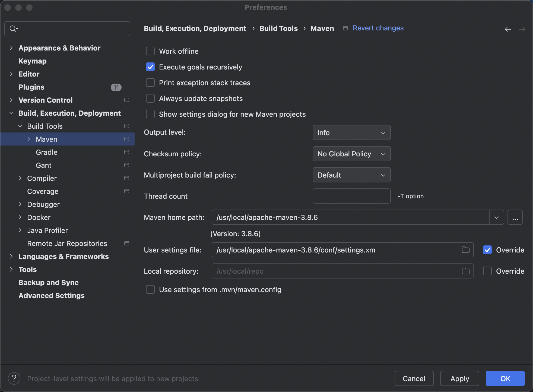
Task: Enable the Work offline checkbox
Action: [x=150, y=51]
